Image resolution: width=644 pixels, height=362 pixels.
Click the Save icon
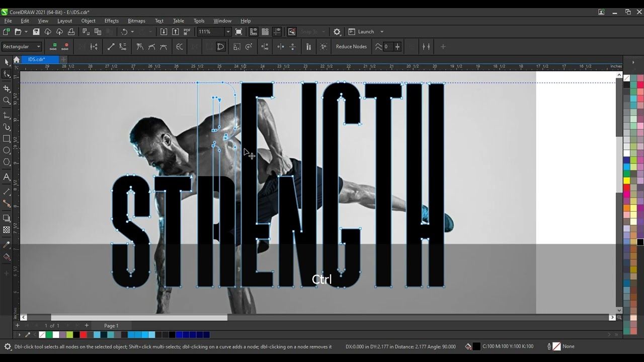coord(36,32)
